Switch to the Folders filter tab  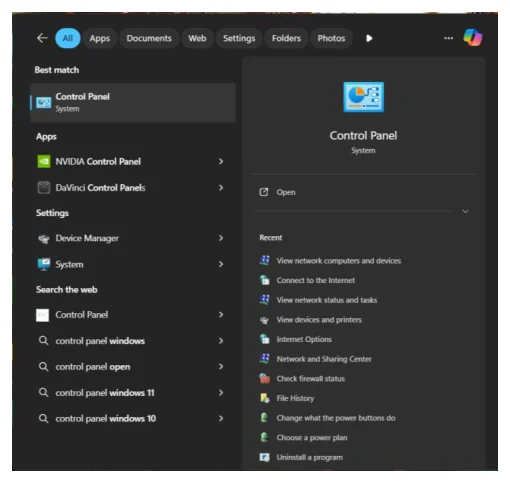coord(286,38)
